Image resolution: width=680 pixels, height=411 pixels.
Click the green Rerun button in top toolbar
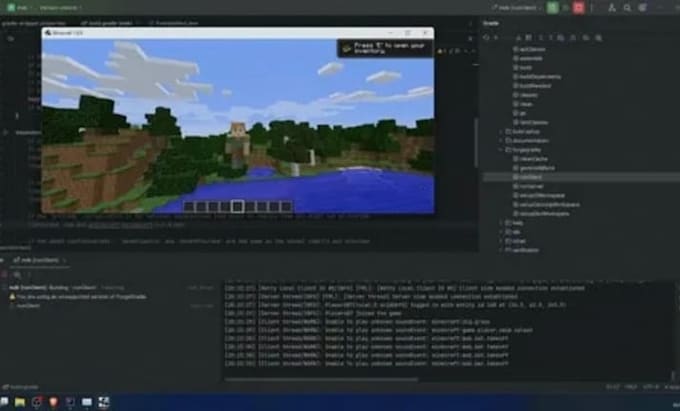[x=552, y=7]
